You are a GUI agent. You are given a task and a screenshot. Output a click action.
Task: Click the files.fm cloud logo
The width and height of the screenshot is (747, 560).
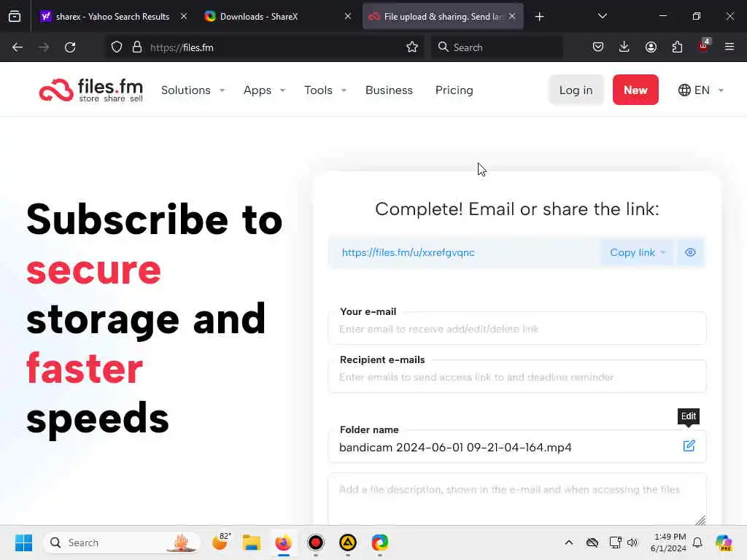pyautogui.click(x=91, y=90)
